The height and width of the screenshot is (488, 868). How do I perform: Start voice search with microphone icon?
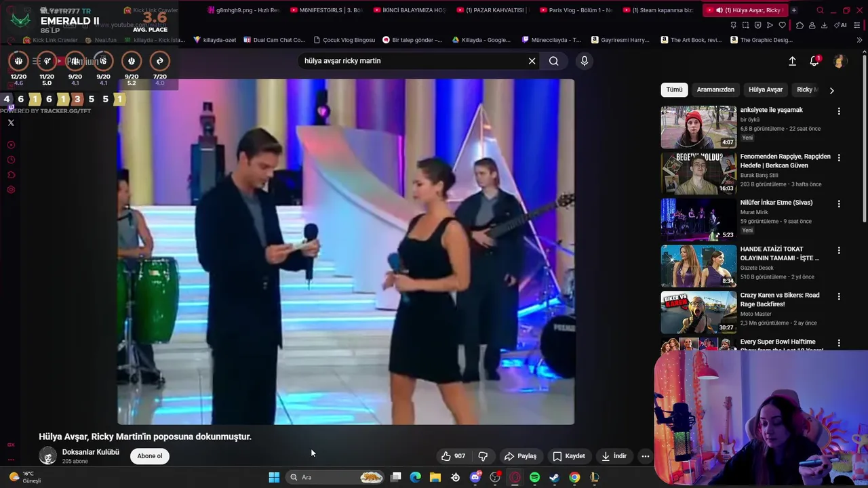coord(584,61)
